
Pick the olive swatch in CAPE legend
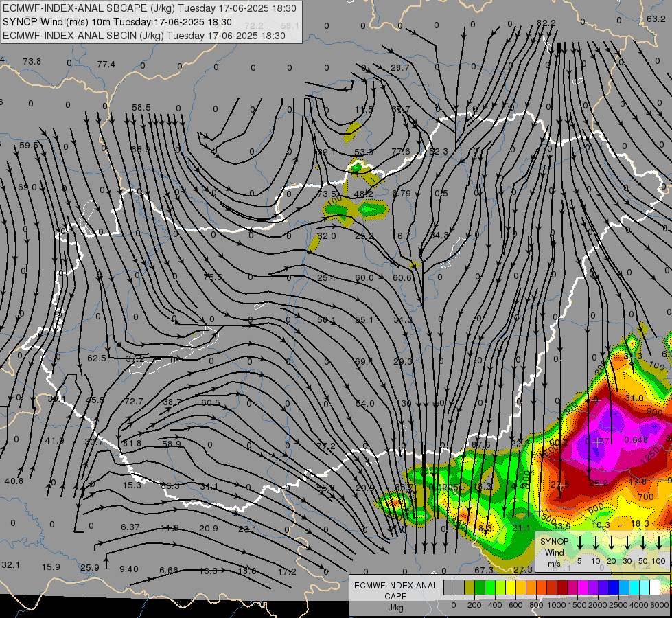pyautogui.click(x=470, y=587)
